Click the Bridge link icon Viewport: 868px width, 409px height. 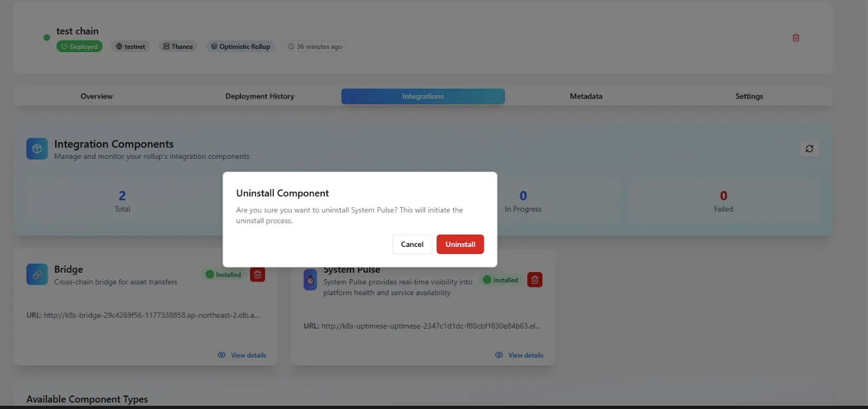coord(37,275)
